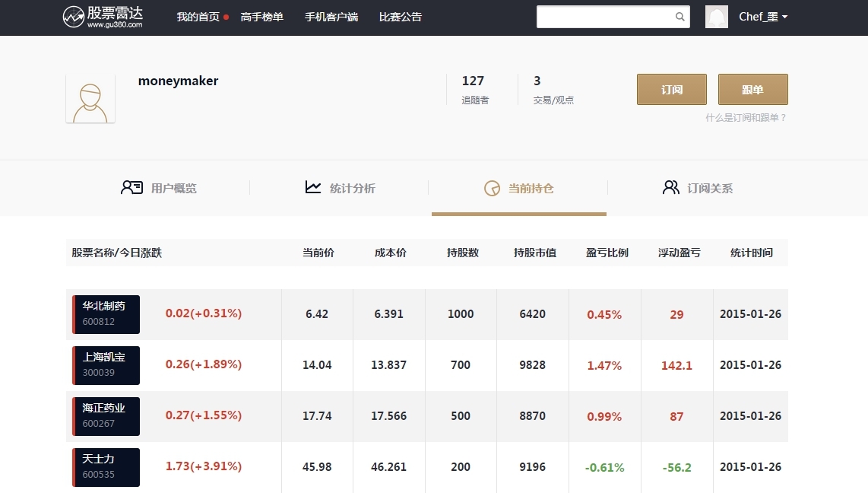Screen dimensions: 868x493
Task: Click the 当前持仓 pie chart icon
Action: click(x=492, y=189)
